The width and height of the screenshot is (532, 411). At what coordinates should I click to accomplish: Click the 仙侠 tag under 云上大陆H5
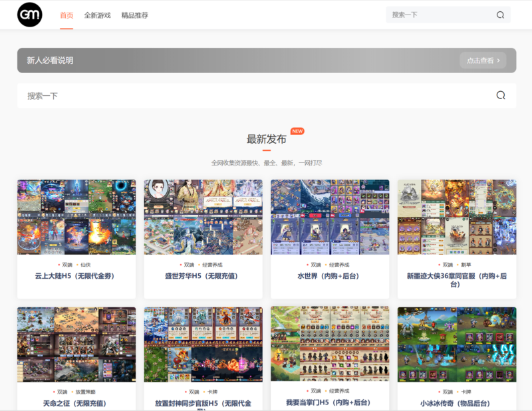(x=86, y=265)
